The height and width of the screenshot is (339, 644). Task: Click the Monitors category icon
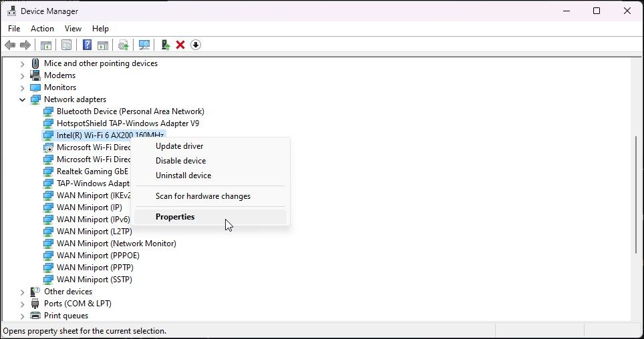[x=35, y=87]
